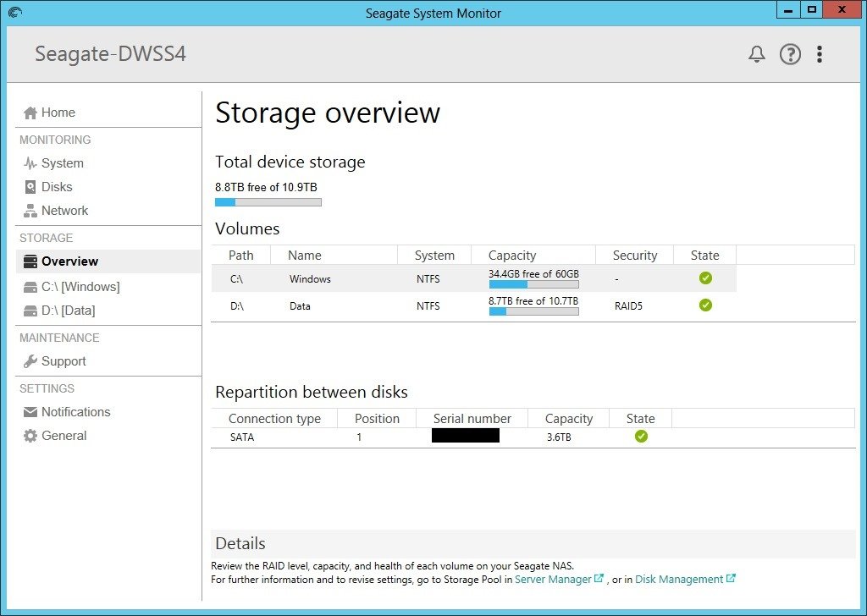Click Capacity header in disks table
This screenshot has height=616, width=867.
coord(569,419)
